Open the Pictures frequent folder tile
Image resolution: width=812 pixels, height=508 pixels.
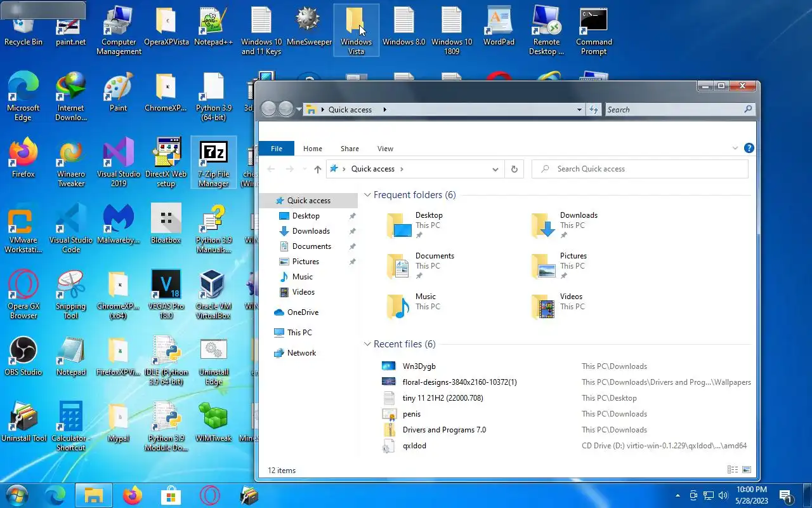coord(560,266)
